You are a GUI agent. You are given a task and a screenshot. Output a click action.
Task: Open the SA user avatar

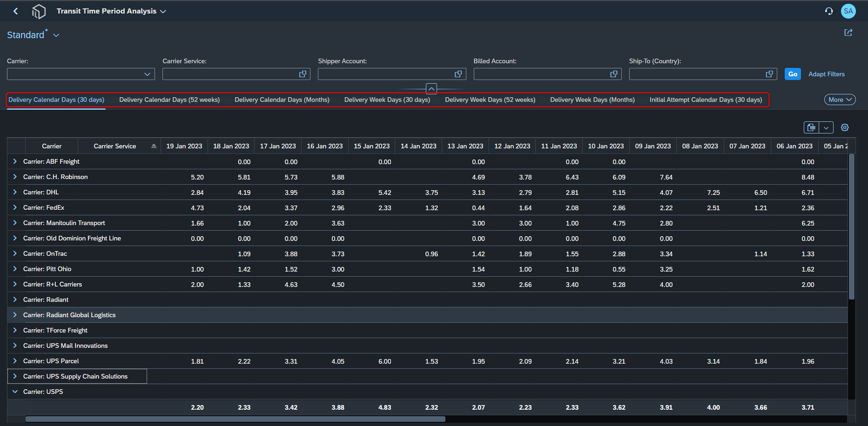click(x=848, y=11)
